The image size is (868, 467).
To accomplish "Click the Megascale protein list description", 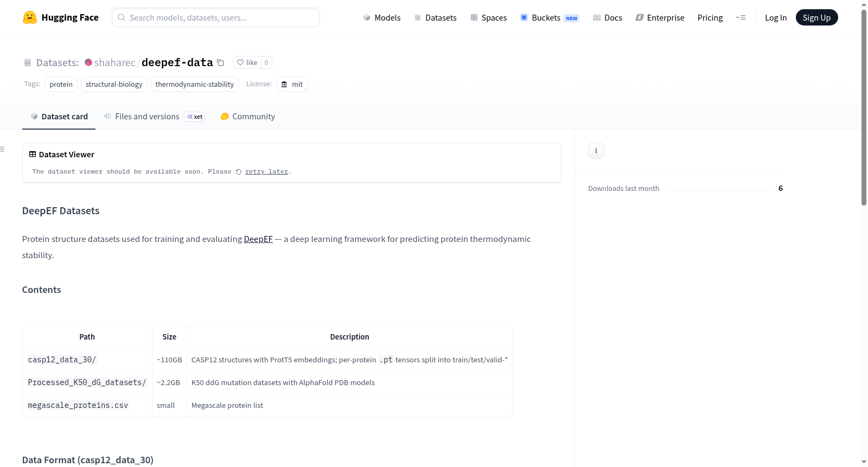I will 227,405.
